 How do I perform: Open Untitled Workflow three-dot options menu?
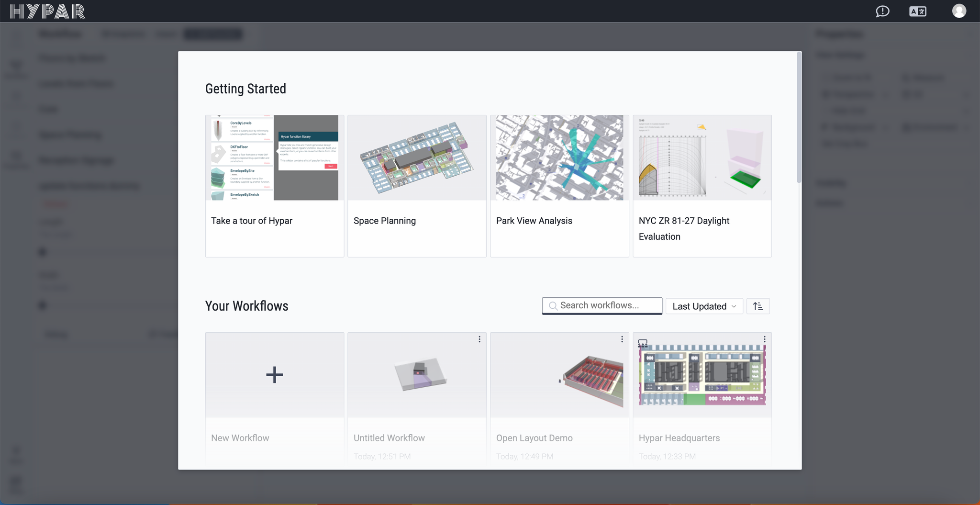click(479, 339)
